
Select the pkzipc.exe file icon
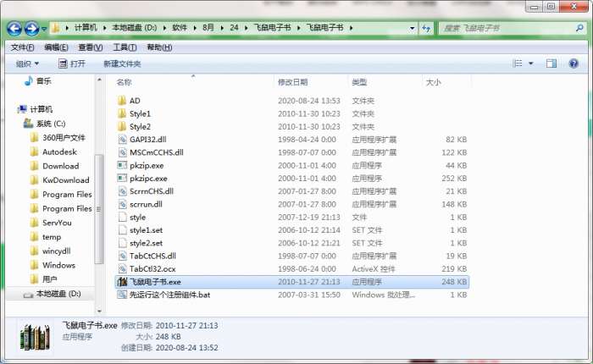coord(122,179)
